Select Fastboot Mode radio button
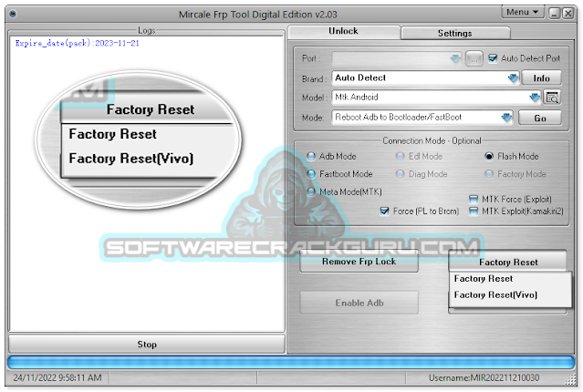The height and width of the screenshot is (392, 583). click(311, 174)
